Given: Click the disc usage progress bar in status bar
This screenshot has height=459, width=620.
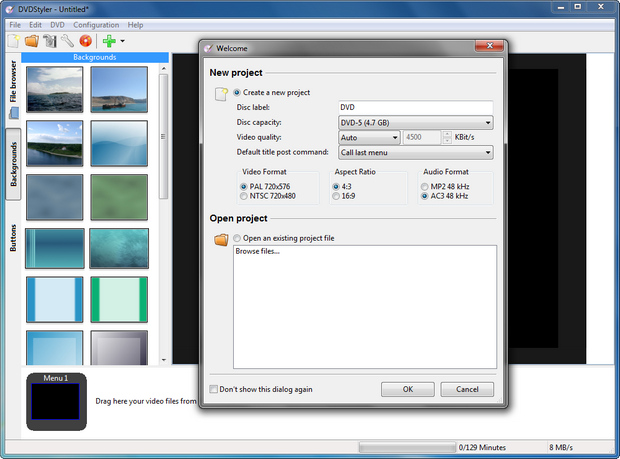Looking at the screenshot, I should [x=407, y=448].
